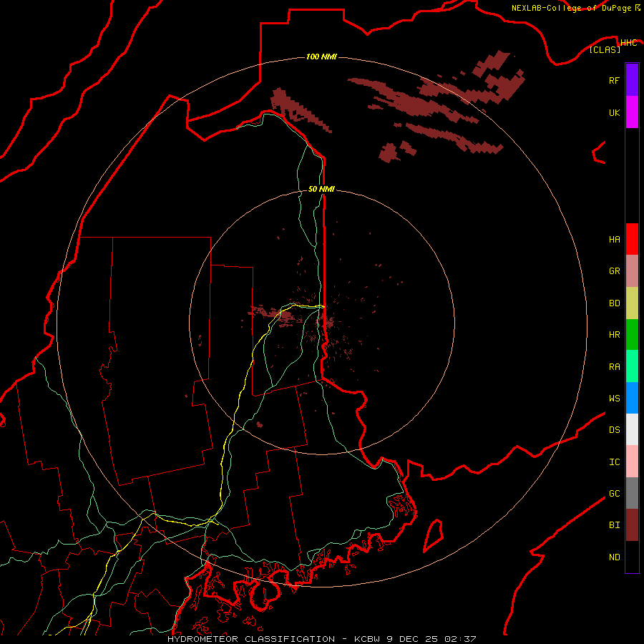Click the GR legend label
The image size is (644, 644).
614,271
